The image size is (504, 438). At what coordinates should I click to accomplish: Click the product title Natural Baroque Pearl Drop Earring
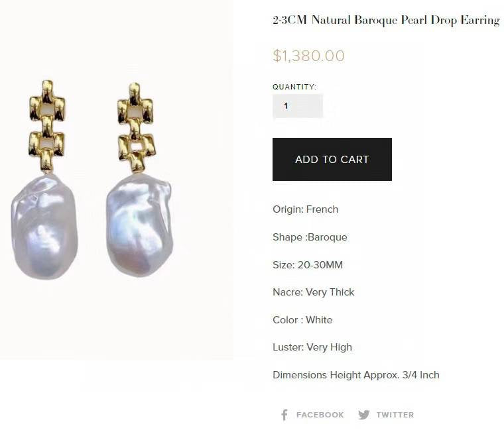click(386, 20)
